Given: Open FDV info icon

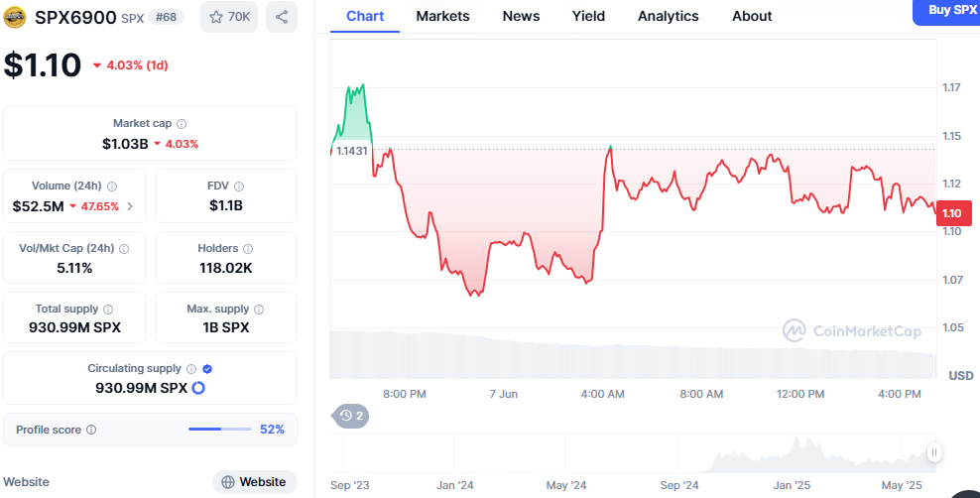Looking at the screenshot, I should pos(239,187).
